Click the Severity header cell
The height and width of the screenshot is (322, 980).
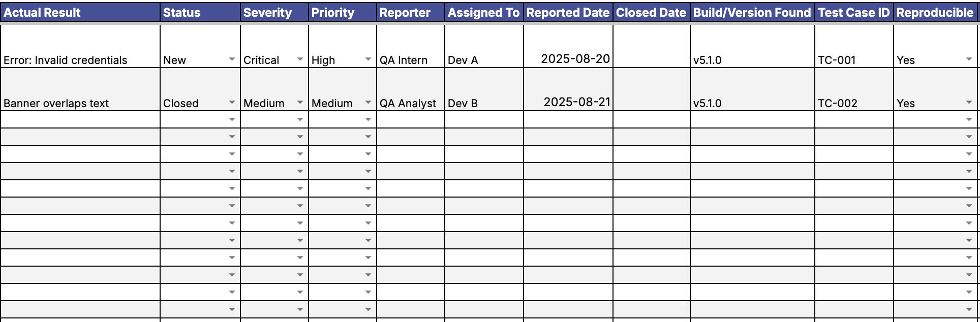tap(274, 13)
